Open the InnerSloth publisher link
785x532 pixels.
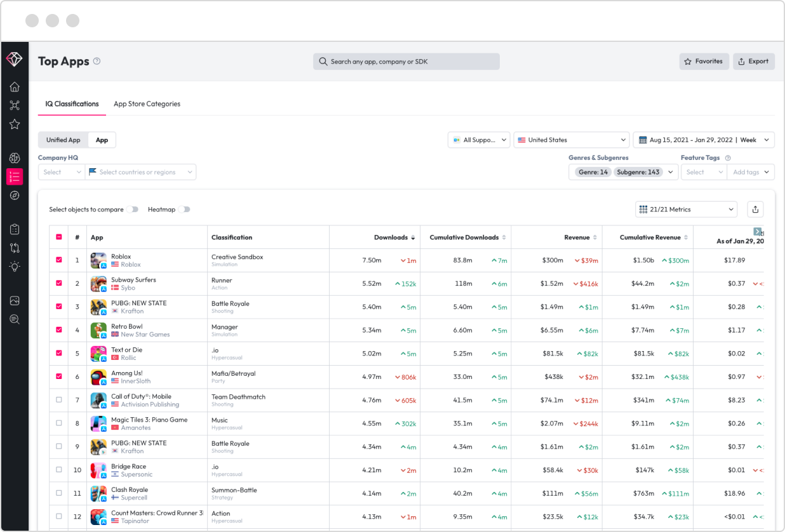(x=136, y=381)
